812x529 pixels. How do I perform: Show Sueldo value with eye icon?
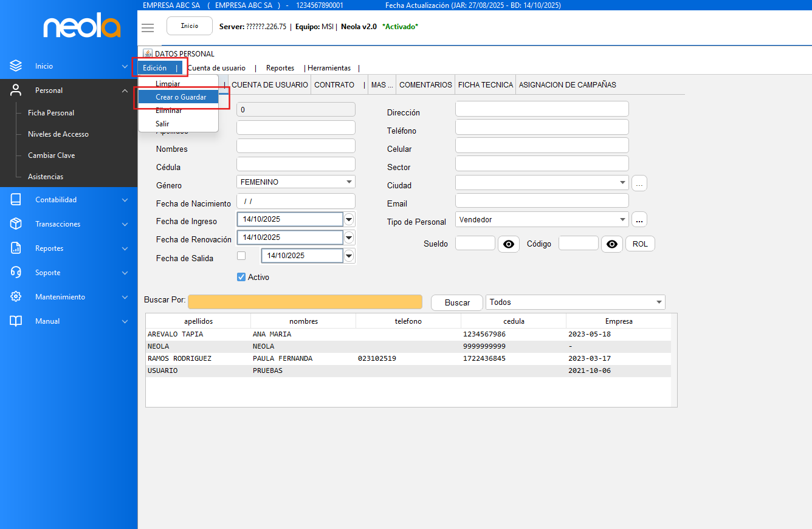[x=509, y=244]
